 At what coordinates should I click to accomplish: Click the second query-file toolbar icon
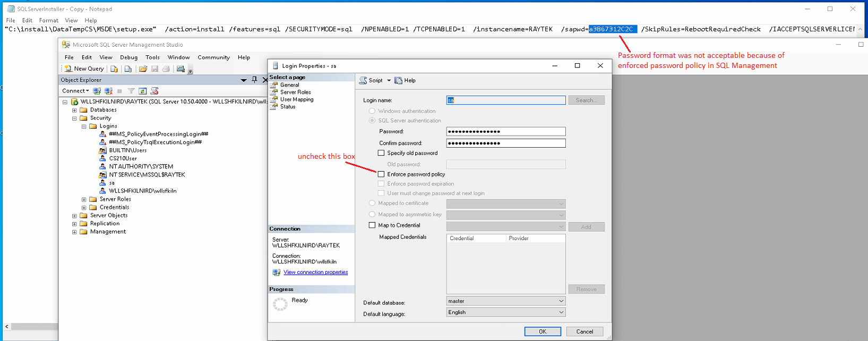(x=128, y=69)
